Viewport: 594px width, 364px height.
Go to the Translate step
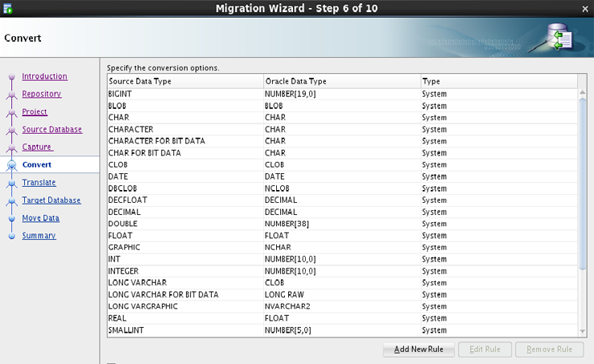click(39, 182)
